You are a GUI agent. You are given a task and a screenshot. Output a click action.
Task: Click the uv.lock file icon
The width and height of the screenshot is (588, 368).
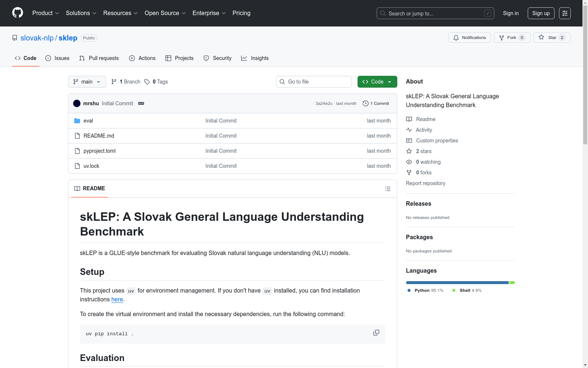(x=77, y=166)
